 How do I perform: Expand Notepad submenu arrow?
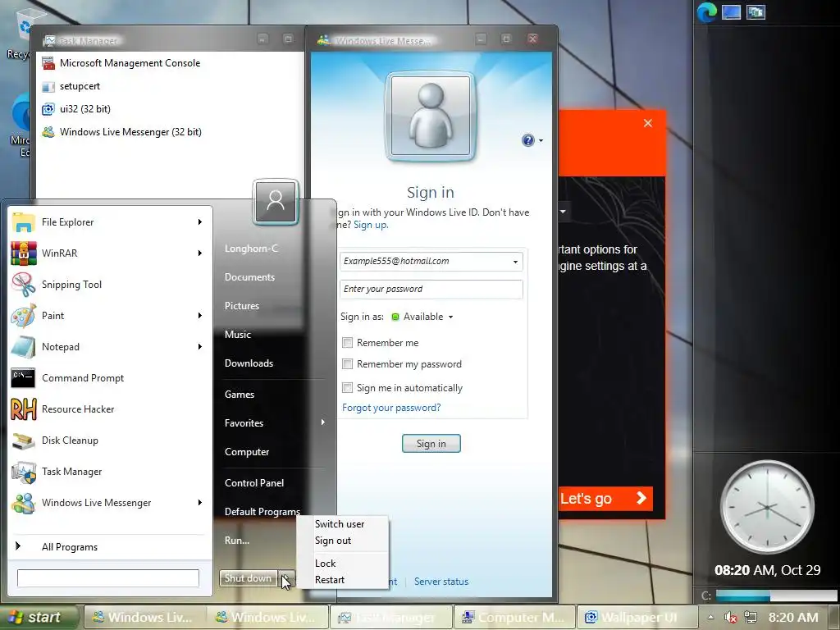click(x=200, y=347)
